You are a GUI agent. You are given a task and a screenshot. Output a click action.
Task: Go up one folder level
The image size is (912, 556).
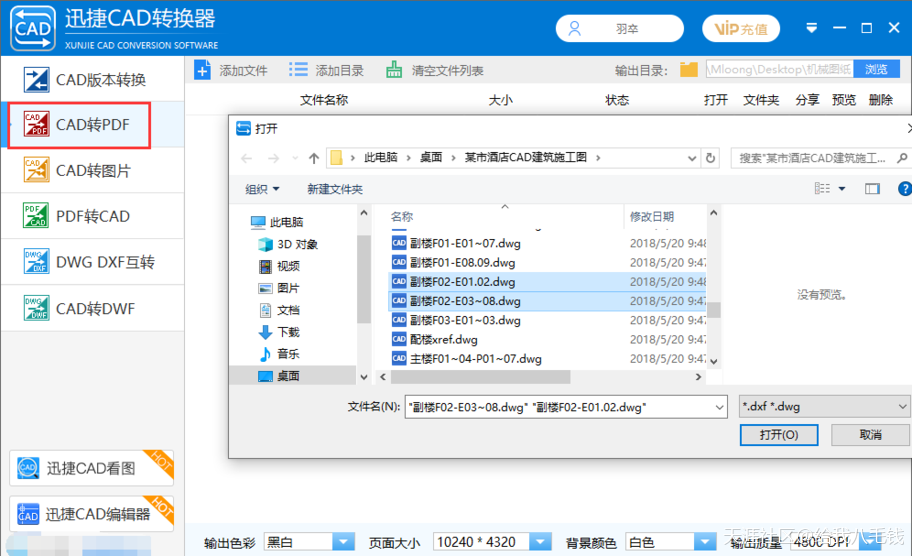(314, 158)
